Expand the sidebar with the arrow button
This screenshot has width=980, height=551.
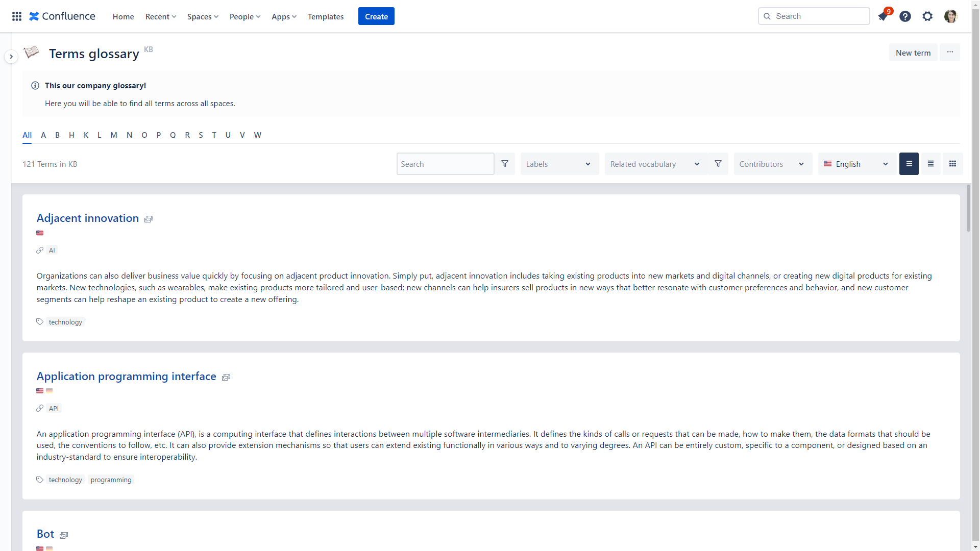tap(11, 57)
